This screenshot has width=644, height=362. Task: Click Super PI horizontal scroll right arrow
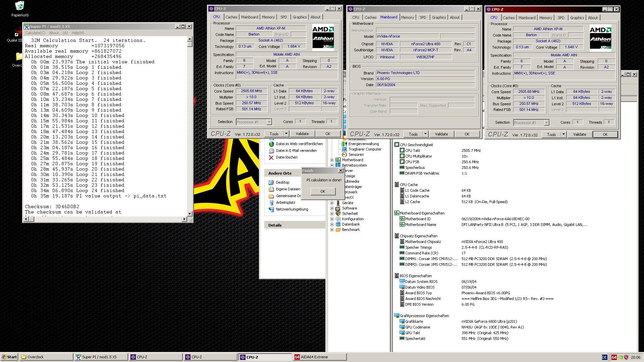(x=184, y=219)
